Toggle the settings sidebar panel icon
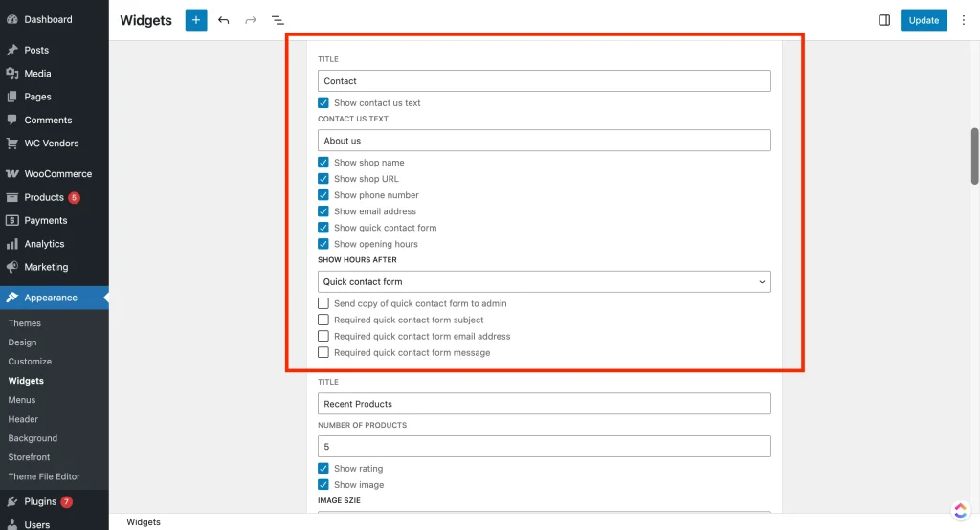This screenshot has height=530, width=980. click(884, 20)
